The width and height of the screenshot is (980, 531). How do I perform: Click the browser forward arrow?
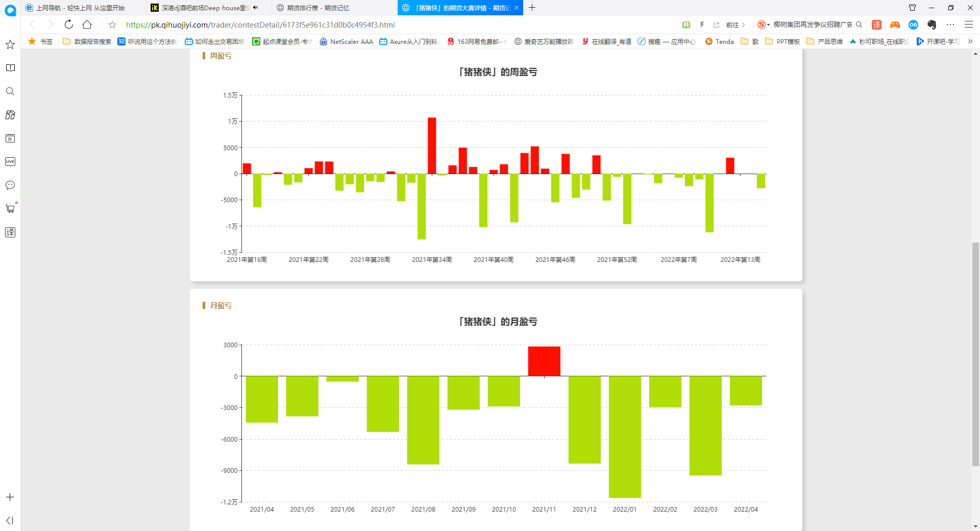tap(50, 25)
